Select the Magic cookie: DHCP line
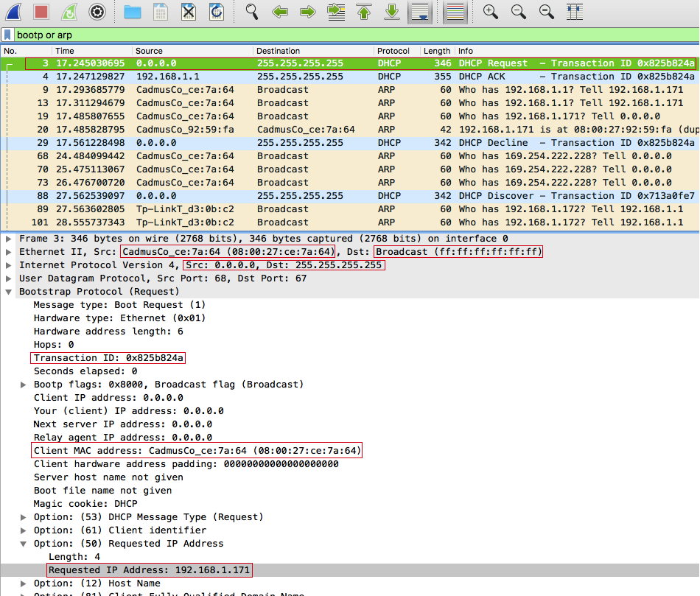 coord(85,504)
